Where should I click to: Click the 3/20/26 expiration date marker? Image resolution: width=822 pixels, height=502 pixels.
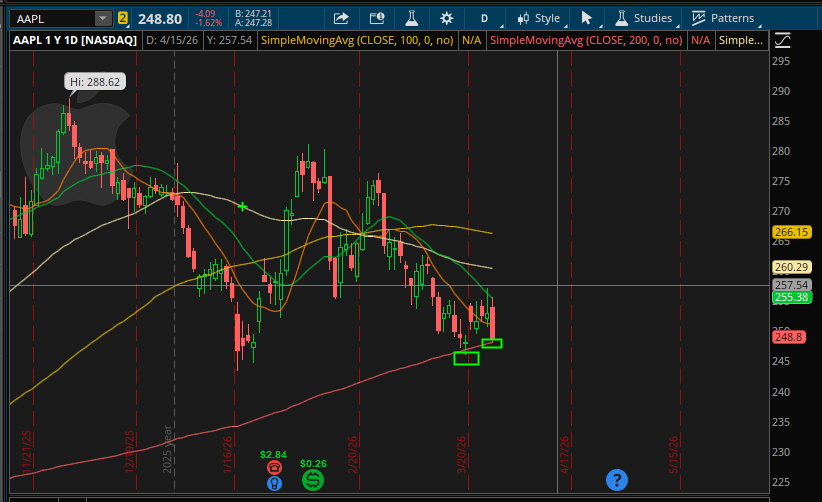tap(461, 454)
